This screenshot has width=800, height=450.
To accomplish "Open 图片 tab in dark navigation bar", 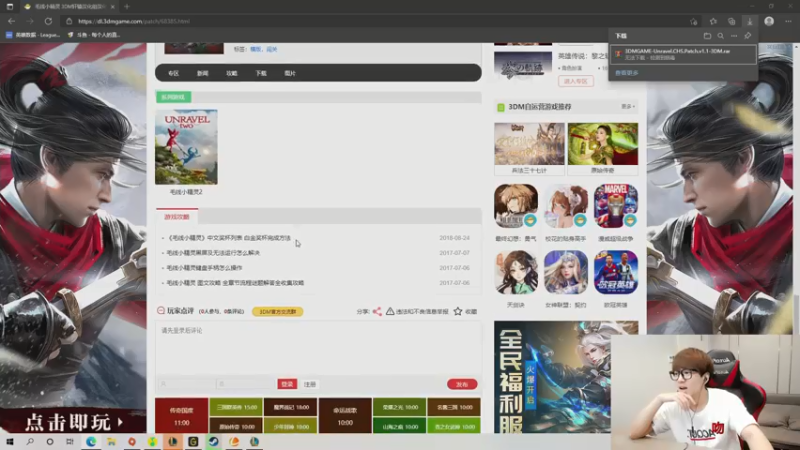I will pyautogui.click(x=290, y=73).
